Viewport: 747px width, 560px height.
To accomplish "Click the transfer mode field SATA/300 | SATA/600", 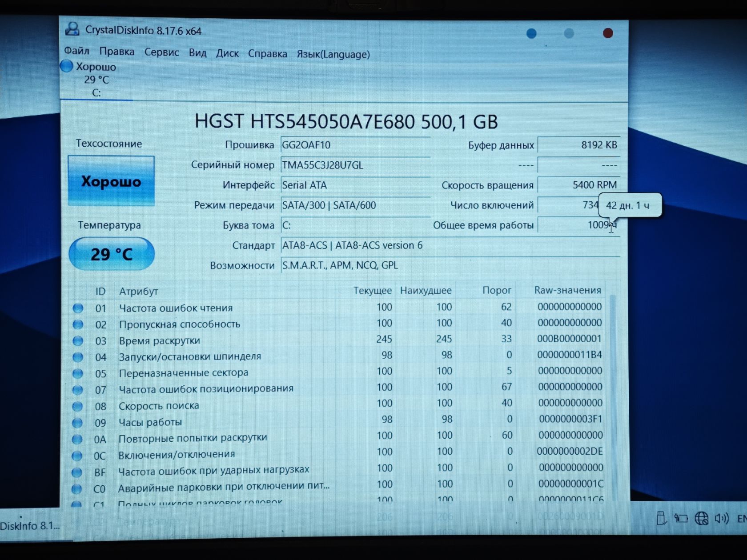I will pos(355,205).
